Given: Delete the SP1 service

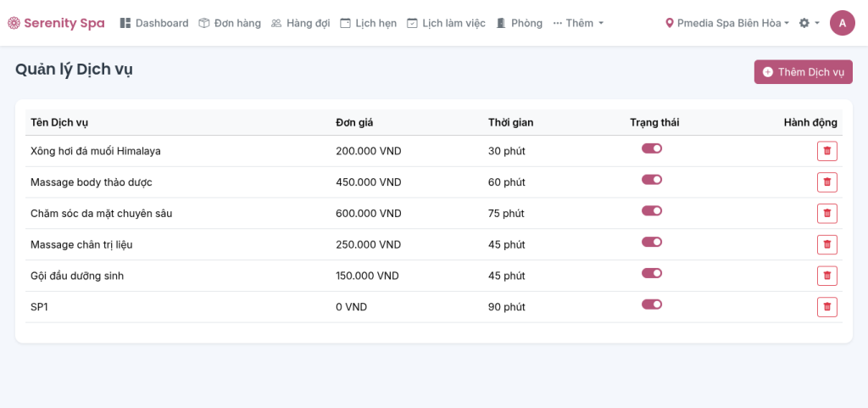Looking at the screenshot, I should 826,307.
